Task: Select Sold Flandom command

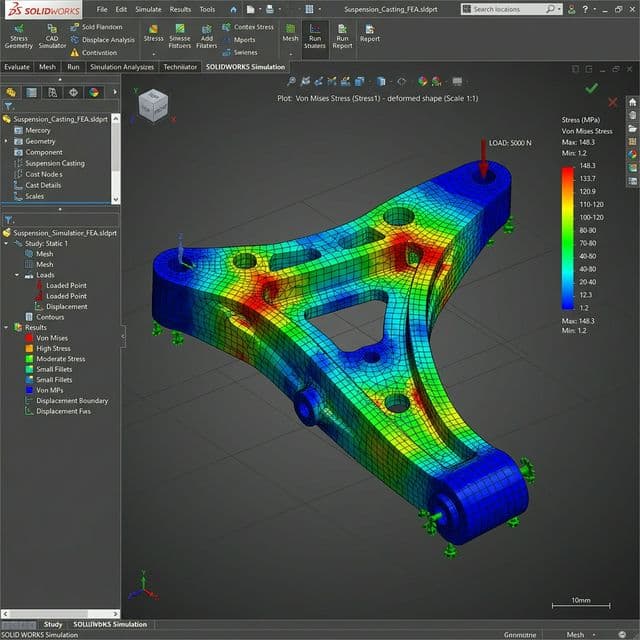Action: click(97, 27)
